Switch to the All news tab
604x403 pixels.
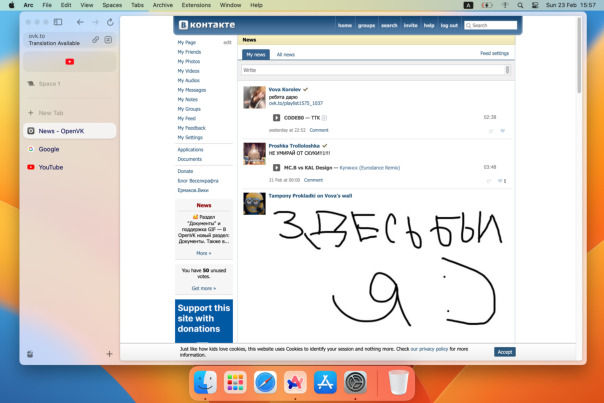(x=286, y=54)
